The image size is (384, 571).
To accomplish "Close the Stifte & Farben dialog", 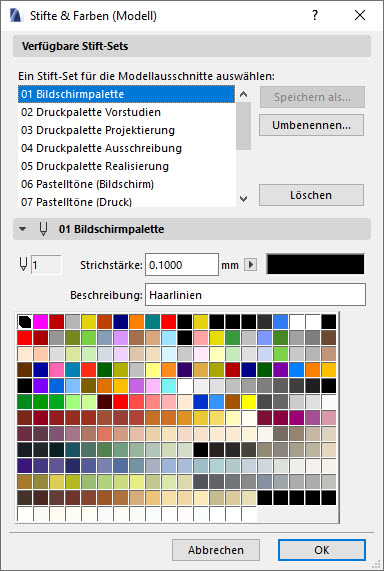I will click(360, 15).
